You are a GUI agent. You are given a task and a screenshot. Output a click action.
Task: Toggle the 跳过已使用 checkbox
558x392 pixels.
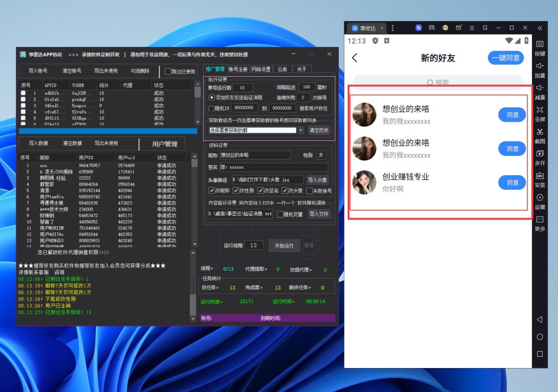tap(168, 71)
